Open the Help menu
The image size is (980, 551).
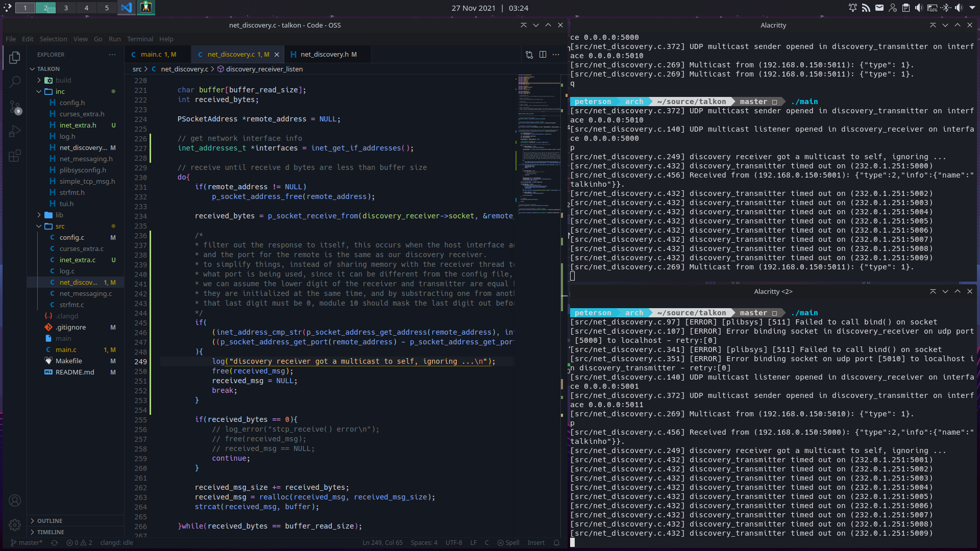(166, 39)
